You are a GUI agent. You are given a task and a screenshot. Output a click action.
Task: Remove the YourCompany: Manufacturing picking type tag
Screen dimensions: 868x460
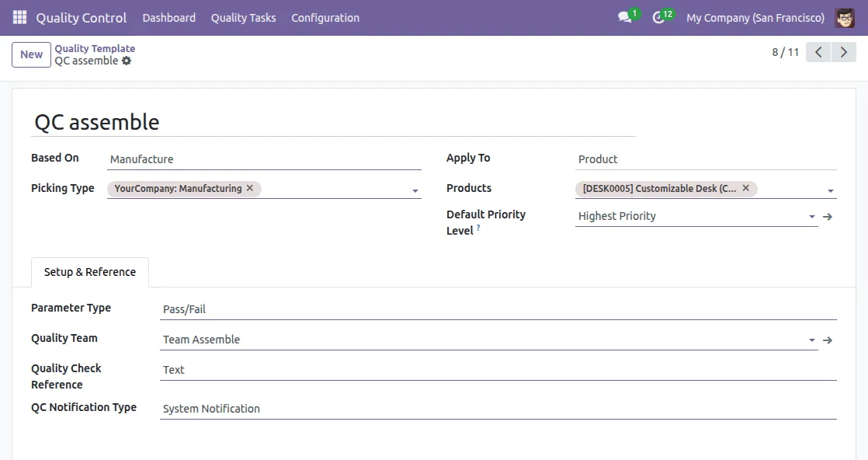250,187
